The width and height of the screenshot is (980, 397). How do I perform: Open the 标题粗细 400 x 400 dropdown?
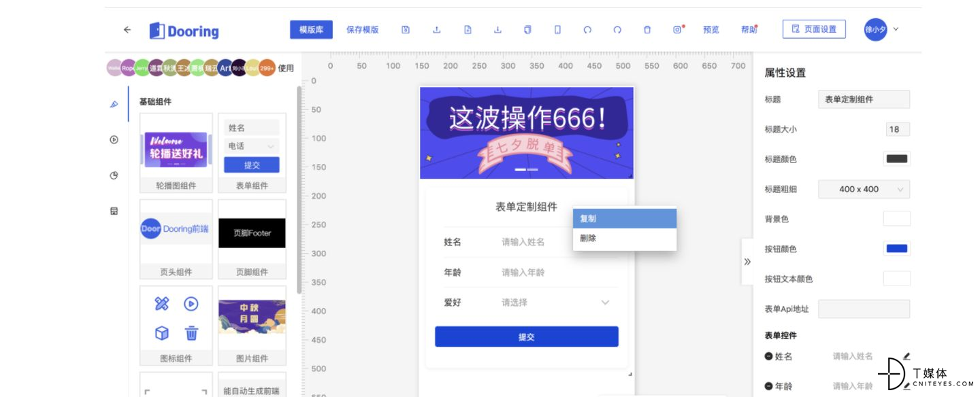tap(864, 189)
